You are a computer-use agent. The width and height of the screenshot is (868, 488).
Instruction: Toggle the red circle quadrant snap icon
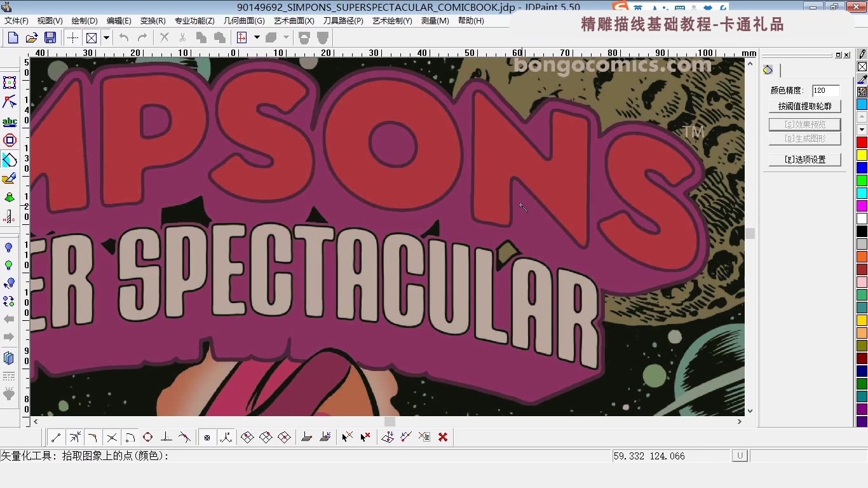[x=148, y=437]
